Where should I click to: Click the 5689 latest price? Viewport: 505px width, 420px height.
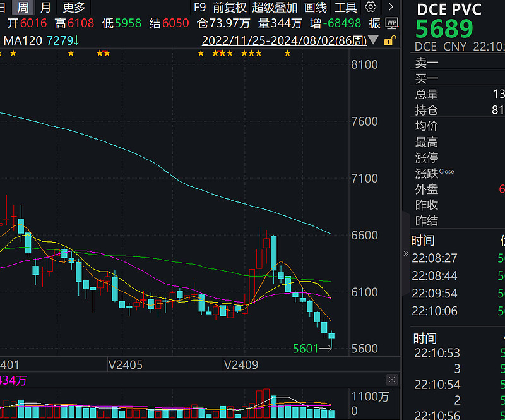[444, 29]
